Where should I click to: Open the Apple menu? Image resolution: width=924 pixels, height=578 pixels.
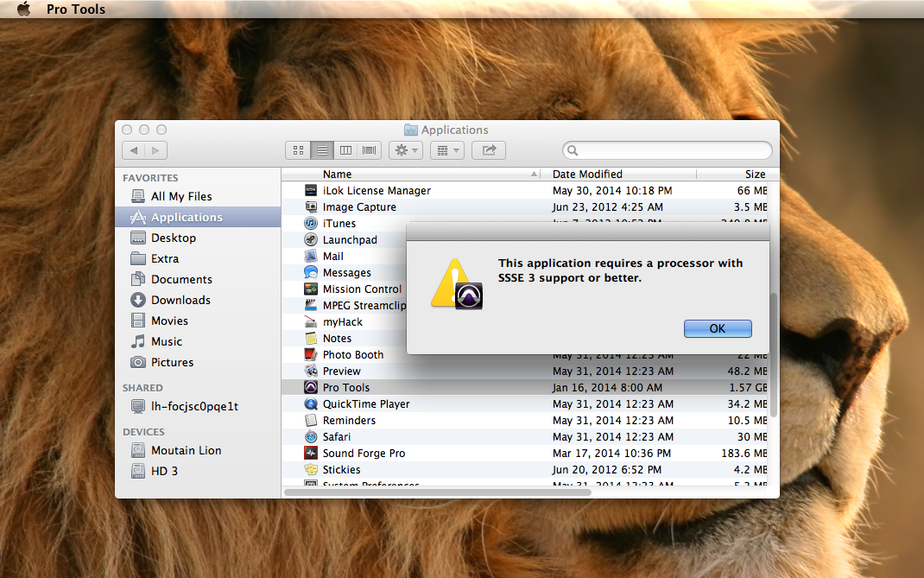click(x=23, y=10)
